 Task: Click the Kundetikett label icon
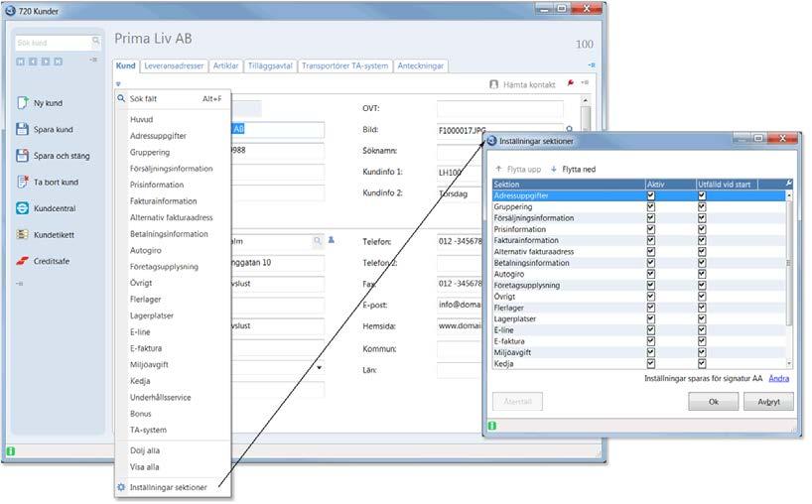point(22,234)
